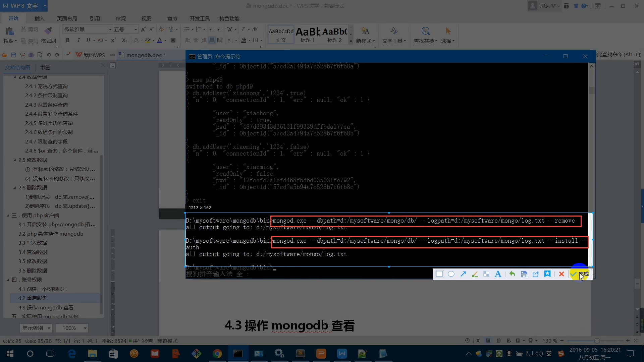The image size is (644, 362).
Task: Open Chrome from the taskbar
Action: coord(217,354)
